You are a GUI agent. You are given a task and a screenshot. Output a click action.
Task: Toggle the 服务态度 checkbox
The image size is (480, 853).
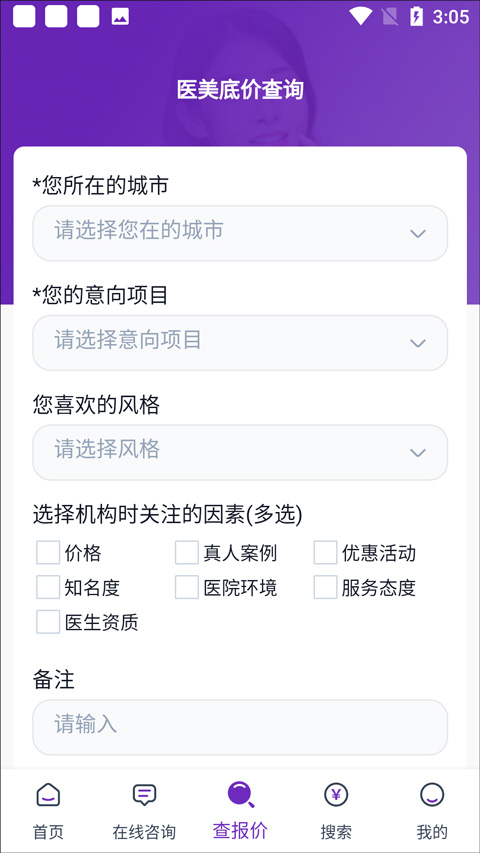(x=325, y=588)
